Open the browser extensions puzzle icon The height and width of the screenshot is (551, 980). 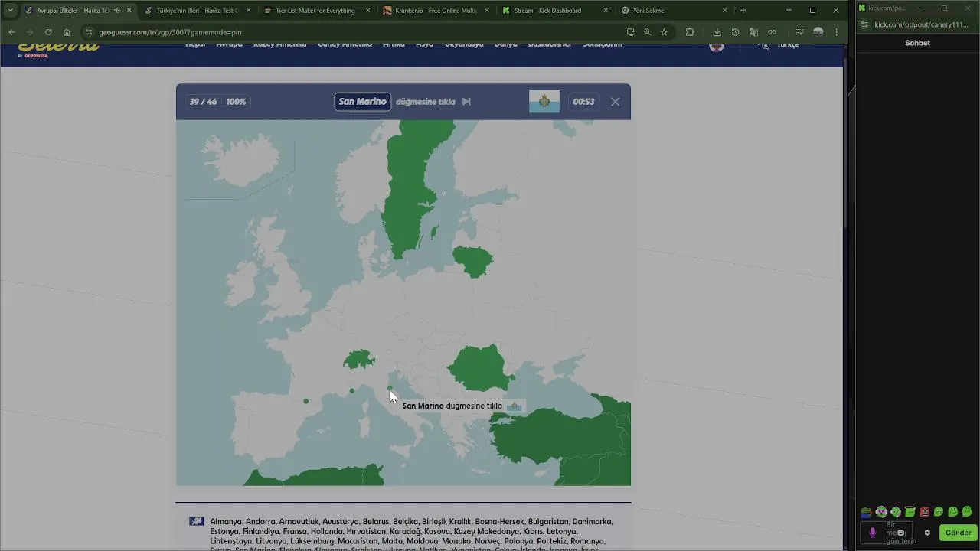click(x=690, y=32)
